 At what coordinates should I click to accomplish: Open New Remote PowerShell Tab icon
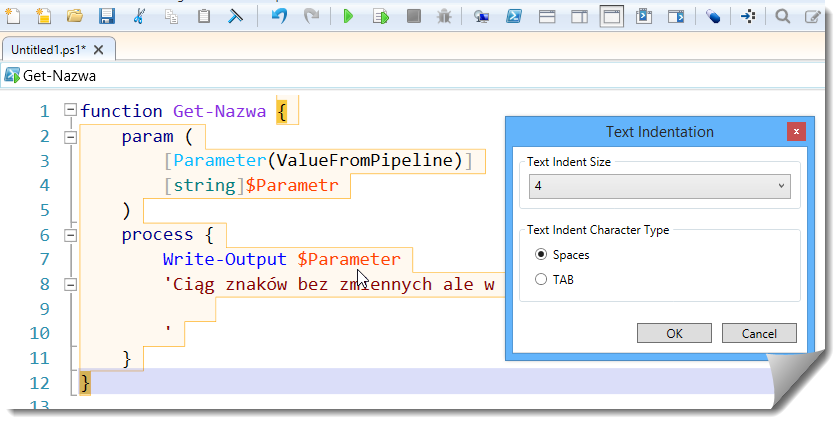pyautogui.click(x=482, y=16)
